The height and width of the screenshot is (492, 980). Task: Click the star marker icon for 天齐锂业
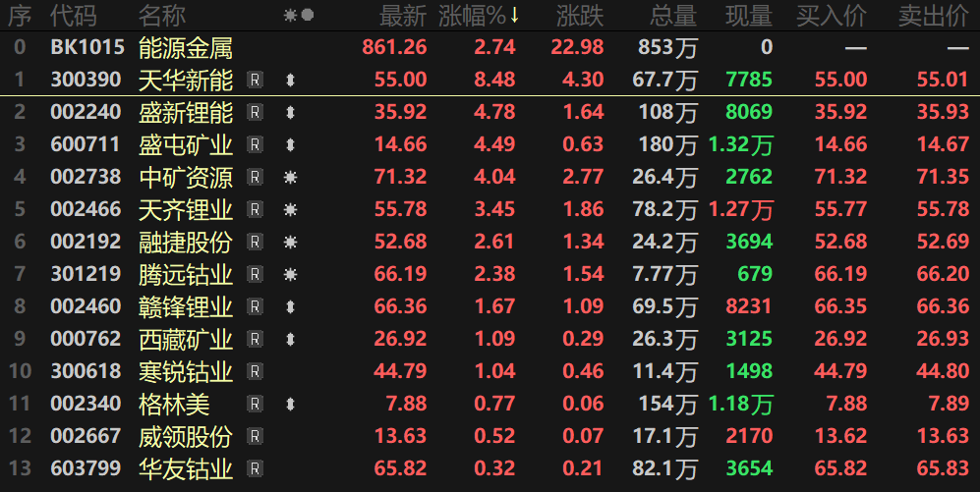tap(290, 210)
